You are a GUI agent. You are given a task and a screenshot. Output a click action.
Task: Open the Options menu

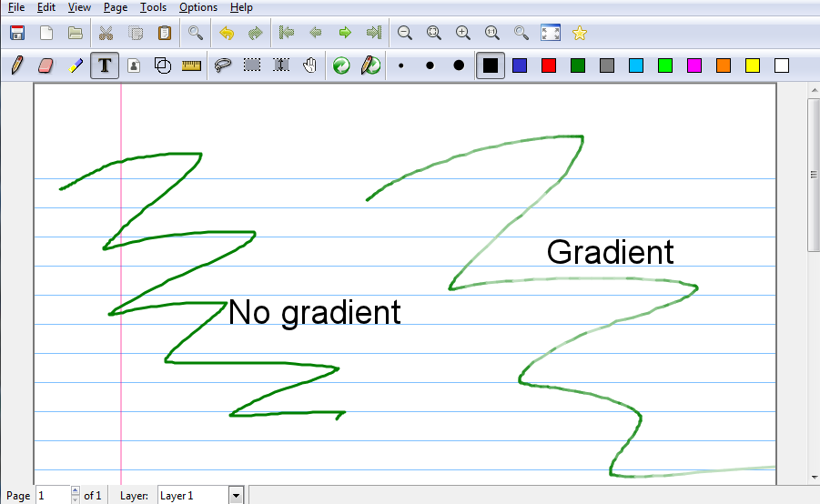pos(197,7)
